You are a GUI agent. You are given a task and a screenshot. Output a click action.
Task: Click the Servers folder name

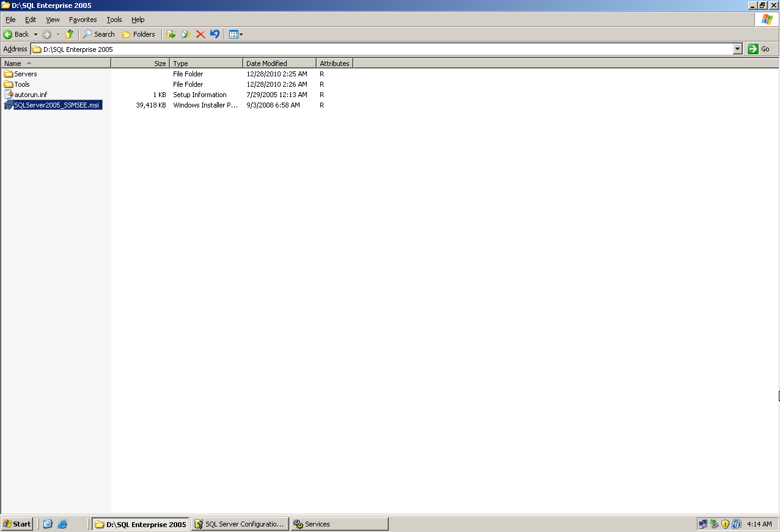[26, 74]
